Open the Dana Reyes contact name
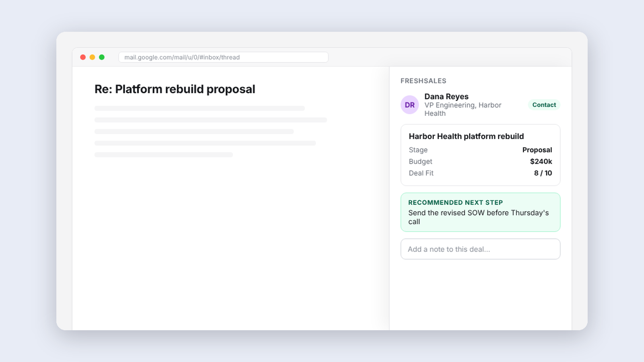Image resolution: width=644 pixels, height=362 pixels. 446,97
